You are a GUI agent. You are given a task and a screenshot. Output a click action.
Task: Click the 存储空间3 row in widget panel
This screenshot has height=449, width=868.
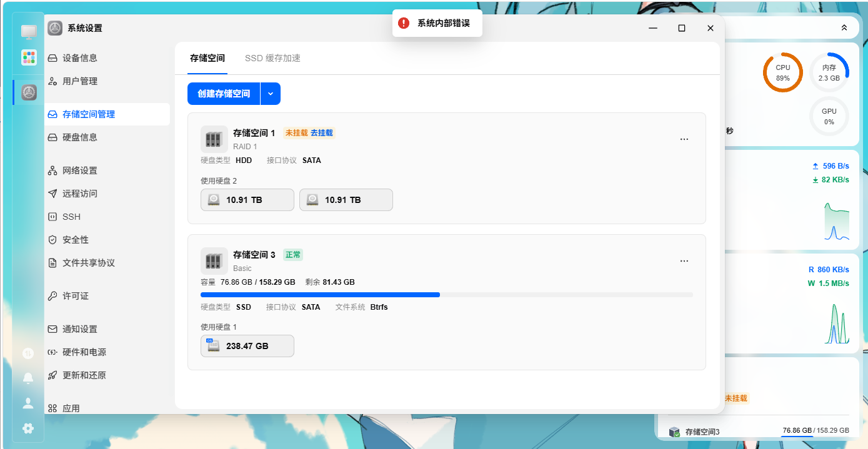coord(759,431)
